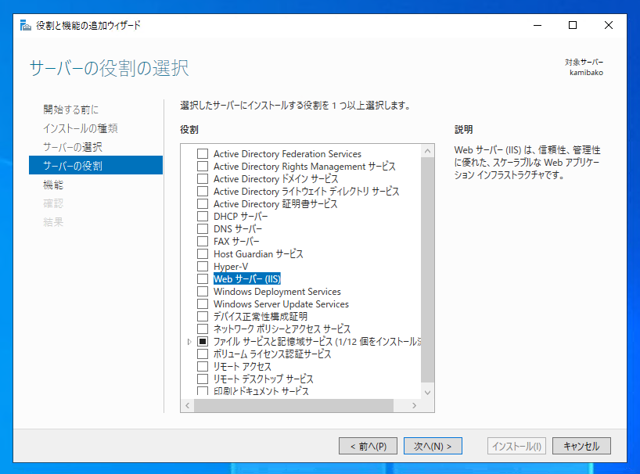Click the キャンセル button
The width and height of the screenshot is (640, 474).
[582, 446]
